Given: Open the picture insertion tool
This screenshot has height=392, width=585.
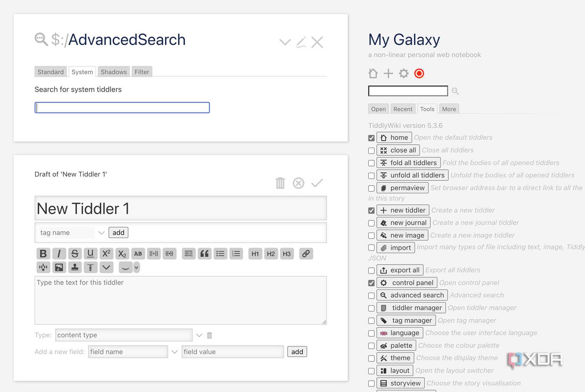Looking at the screenshot, I should click(59, 267).
